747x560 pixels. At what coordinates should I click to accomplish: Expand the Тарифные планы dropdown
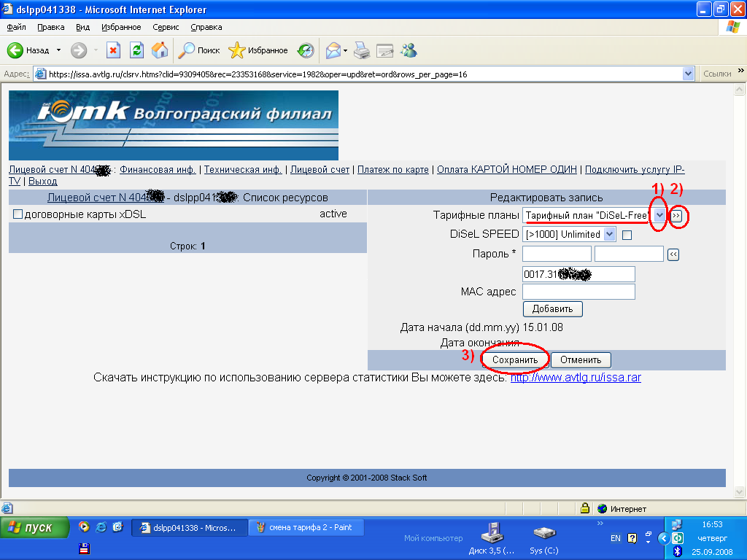pyautogui.click(x=659, y=215)
